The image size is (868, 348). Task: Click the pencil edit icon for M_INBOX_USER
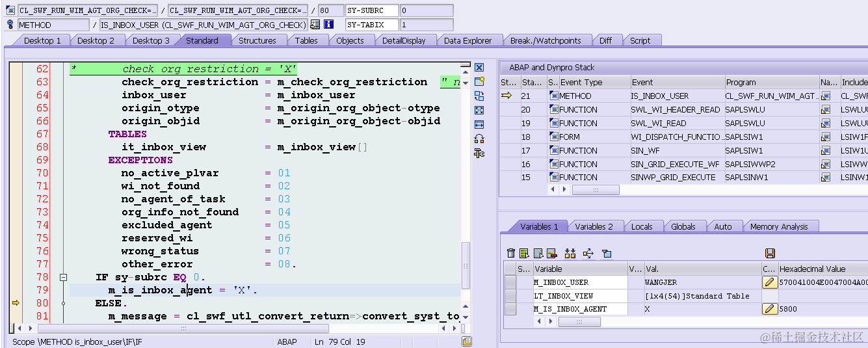(x=770, y=282)
